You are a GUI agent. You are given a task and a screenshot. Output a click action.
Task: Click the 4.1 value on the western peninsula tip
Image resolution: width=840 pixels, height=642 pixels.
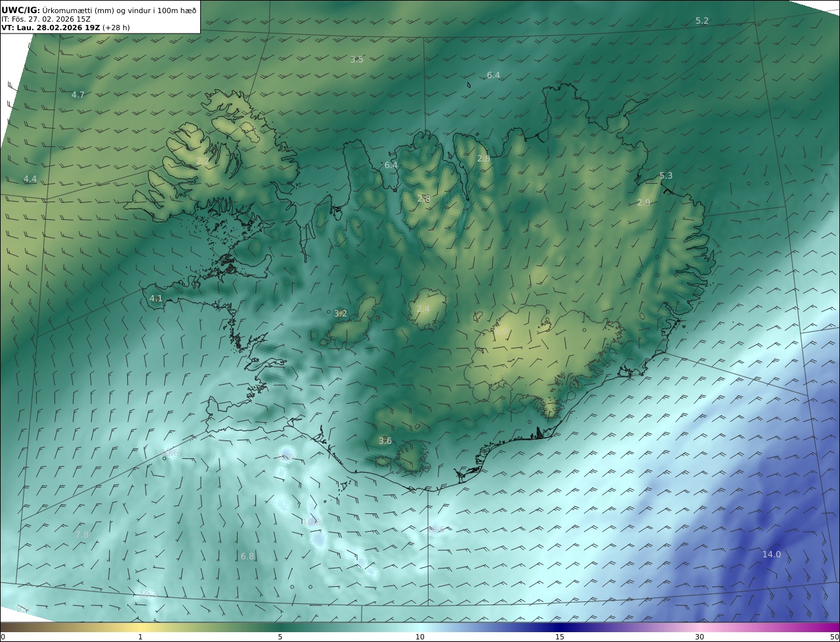click(x=156, y=299)
